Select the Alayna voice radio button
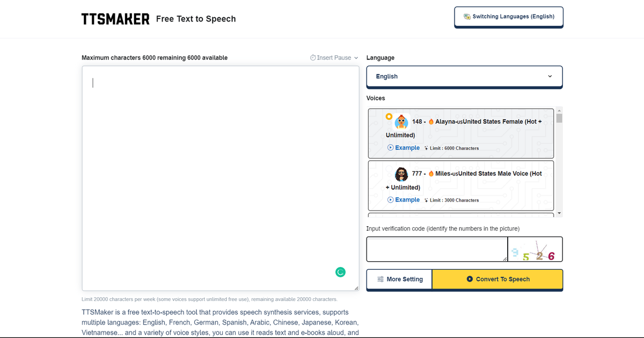This screenshot has height=338, width=644. tap(389, 117)
